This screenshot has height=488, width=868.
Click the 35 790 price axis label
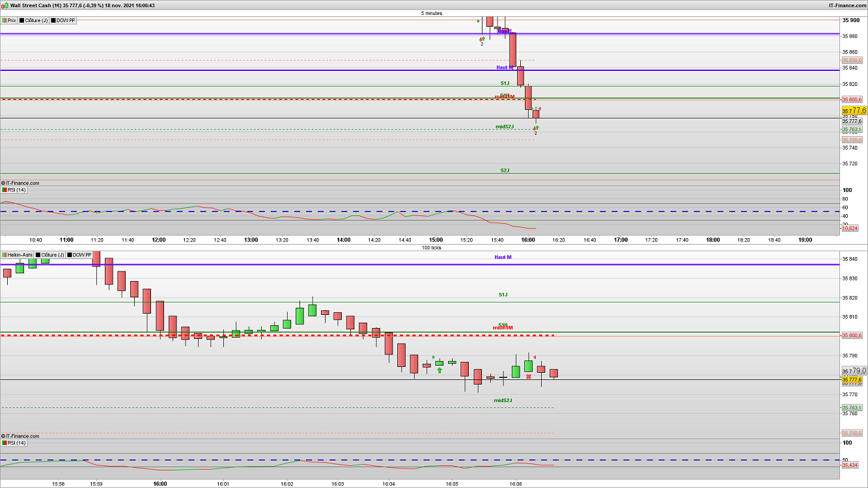850,356
